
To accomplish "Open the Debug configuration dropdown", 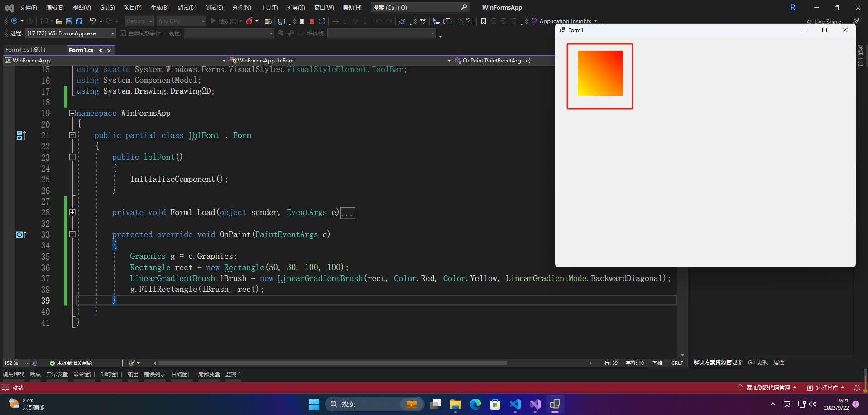I will point(139,21).
